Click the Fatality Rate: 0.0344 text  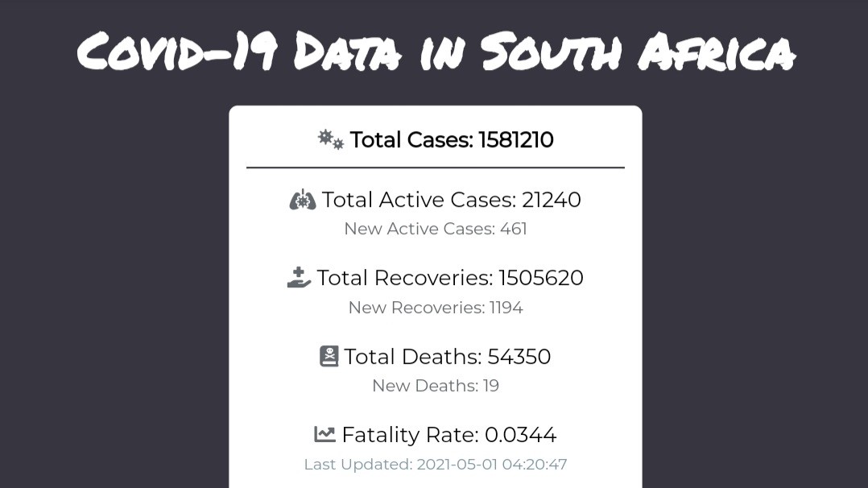[x=449, y=435]
